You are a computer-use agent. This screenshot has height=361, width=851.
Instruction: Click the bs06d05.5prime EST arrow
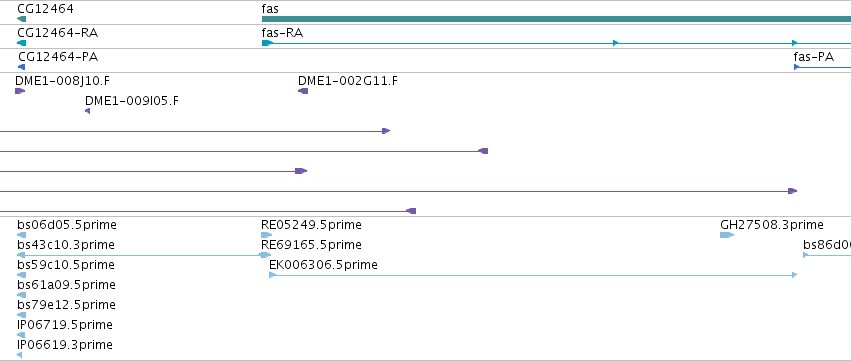pyautogui.click(x=22, y=235)
